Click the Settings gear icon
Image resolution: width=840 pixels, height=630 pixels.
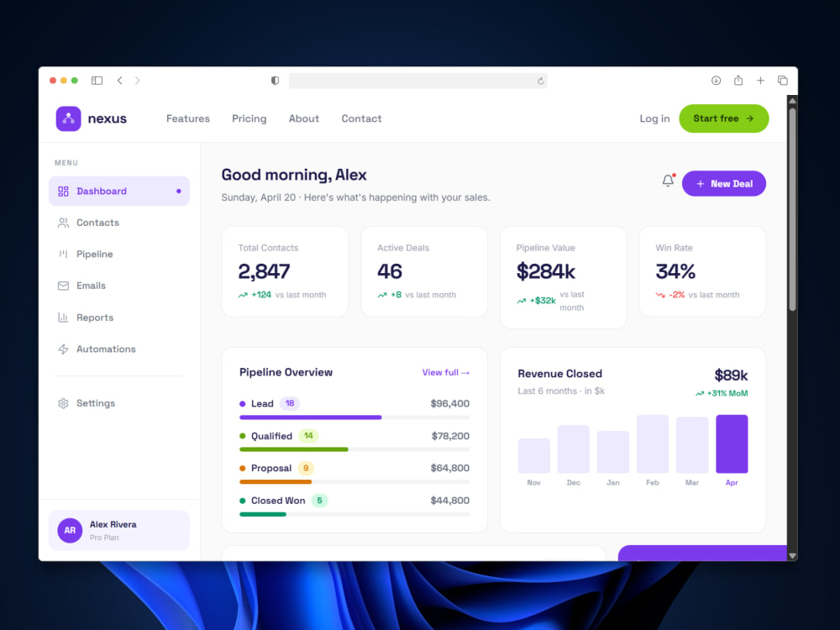(63, 403)
